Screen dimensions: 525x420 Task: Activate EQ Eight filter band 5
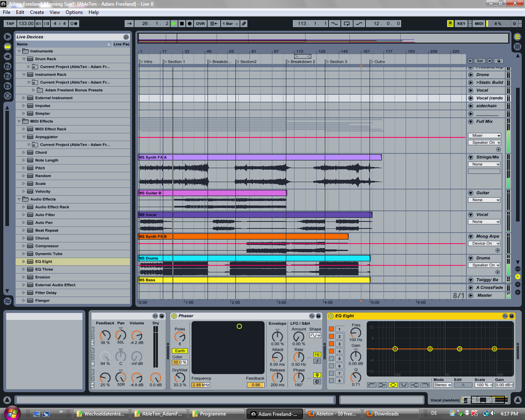331,358
